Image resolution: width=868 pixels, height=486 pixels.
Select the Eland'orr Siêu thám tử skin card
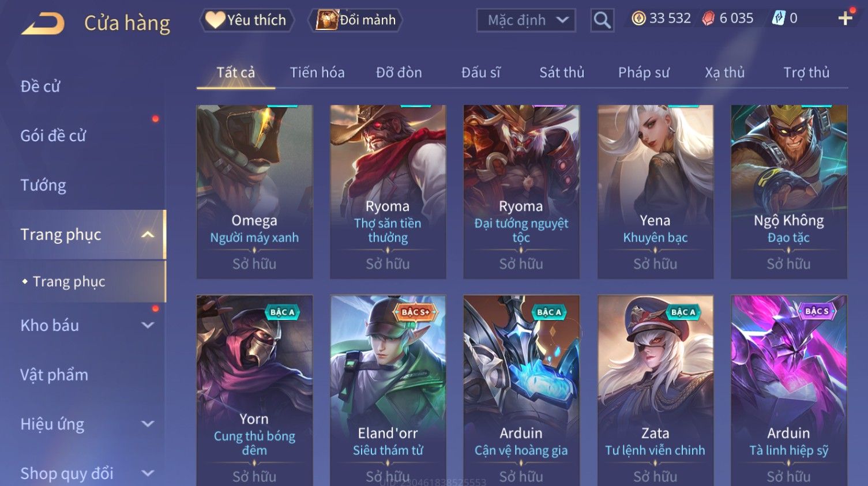pos(388,390)
